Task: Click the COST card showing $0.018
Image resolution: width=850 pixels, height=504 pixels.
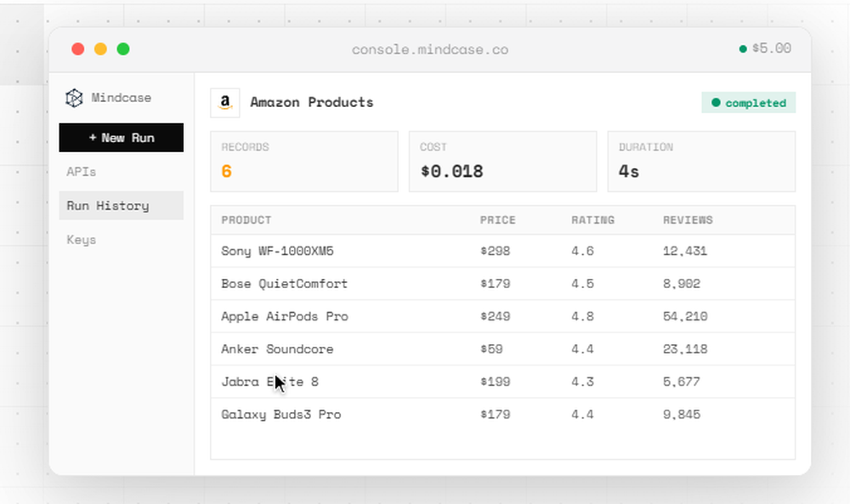Action: 502,161
